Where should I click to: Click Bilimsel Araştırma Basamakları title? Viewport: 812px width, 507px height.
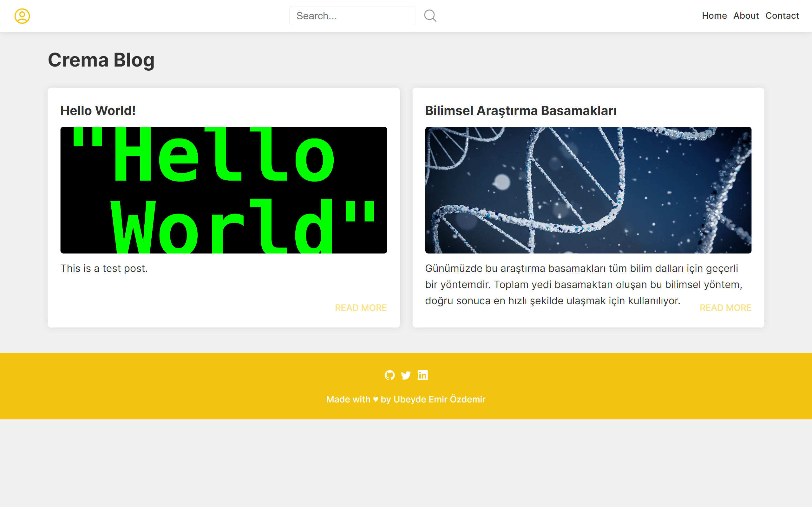click(521, 111)
